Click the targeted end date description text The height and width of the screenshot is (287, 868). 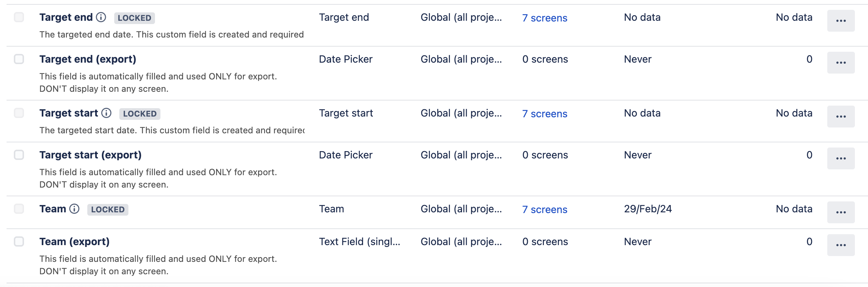(x=171, y=35)
